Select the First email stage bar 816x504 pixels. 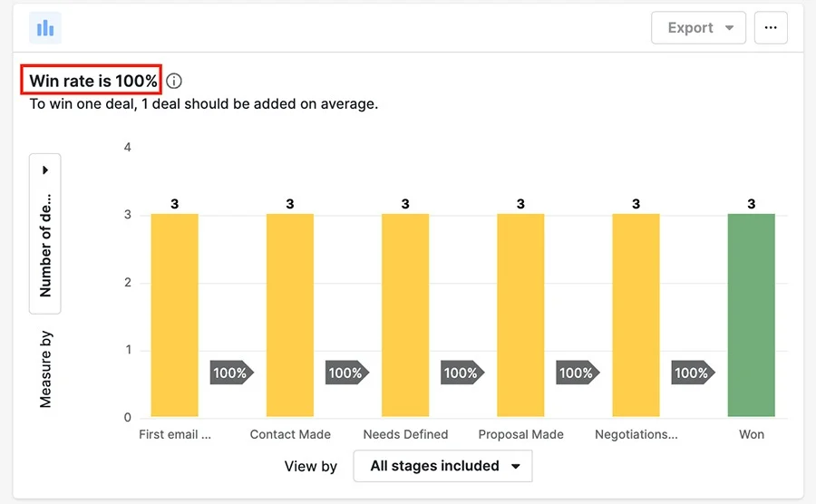coord(175,315)
